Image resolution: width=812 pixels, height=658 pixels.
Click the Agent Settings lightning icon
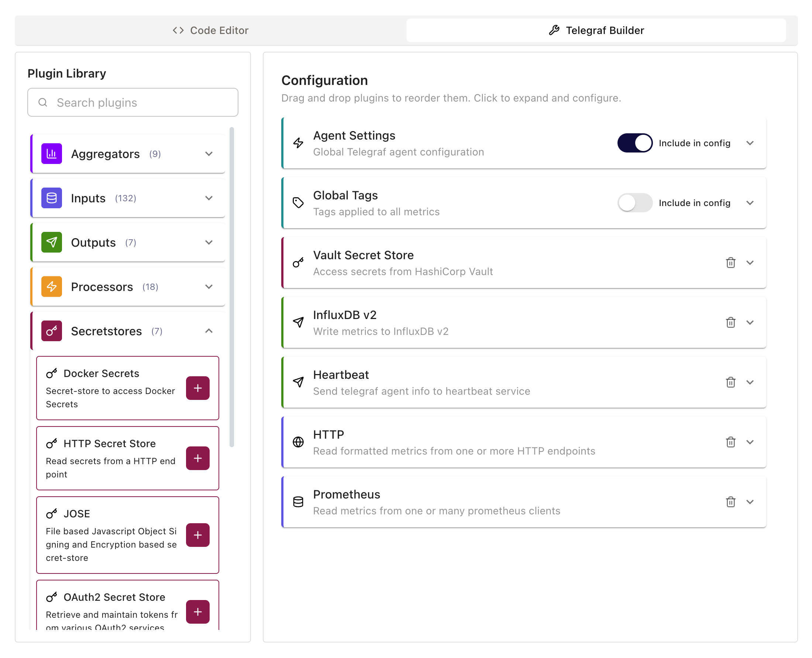pos(298,143)
